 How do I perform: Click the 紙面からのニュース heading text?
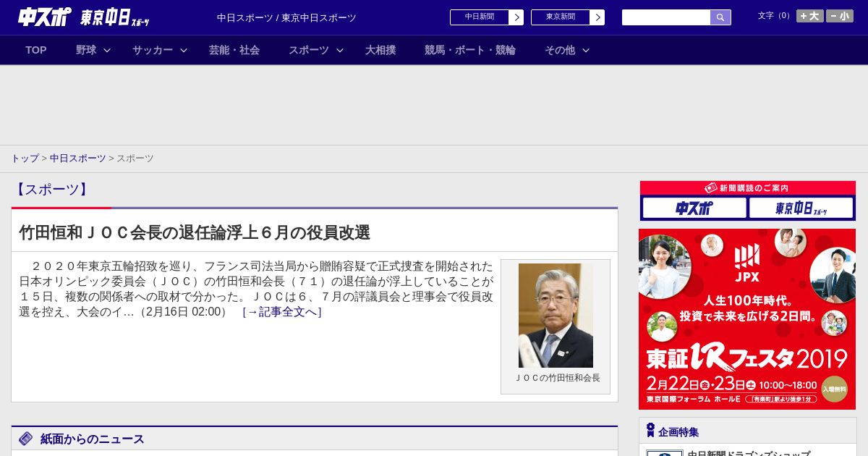click(x=93, y=439)
